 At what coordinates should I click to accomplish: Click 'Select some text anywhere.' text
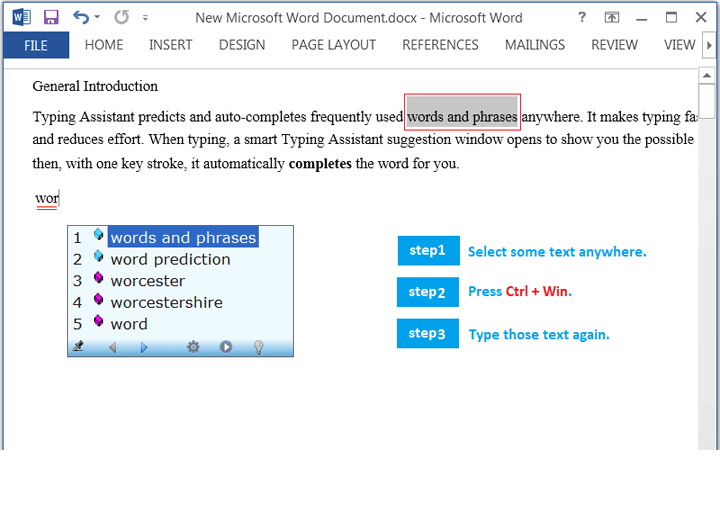[x=557, y=252]
